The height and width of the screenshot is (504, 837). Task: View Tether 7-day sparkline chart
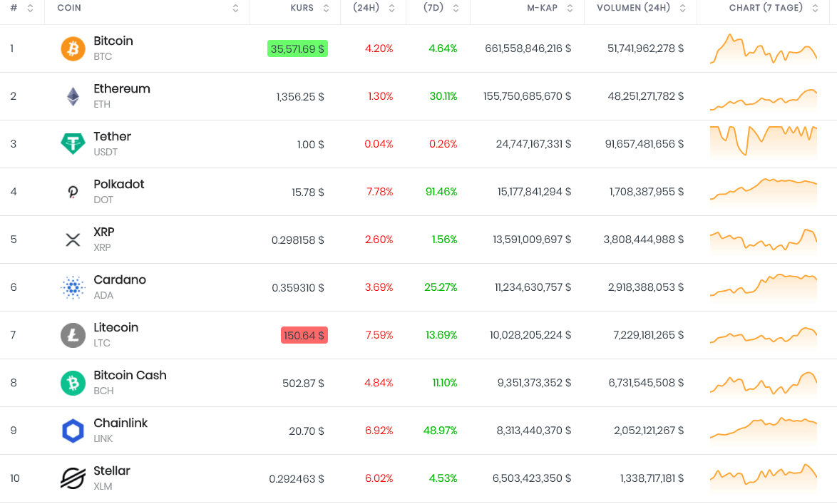764,142
